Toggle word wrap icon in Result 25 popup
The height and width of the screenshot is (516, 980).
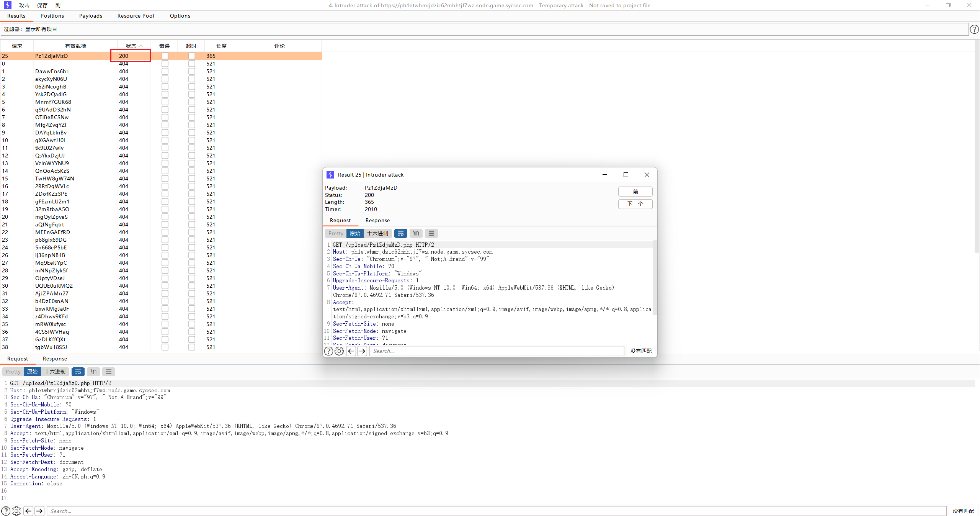[400, 233]
